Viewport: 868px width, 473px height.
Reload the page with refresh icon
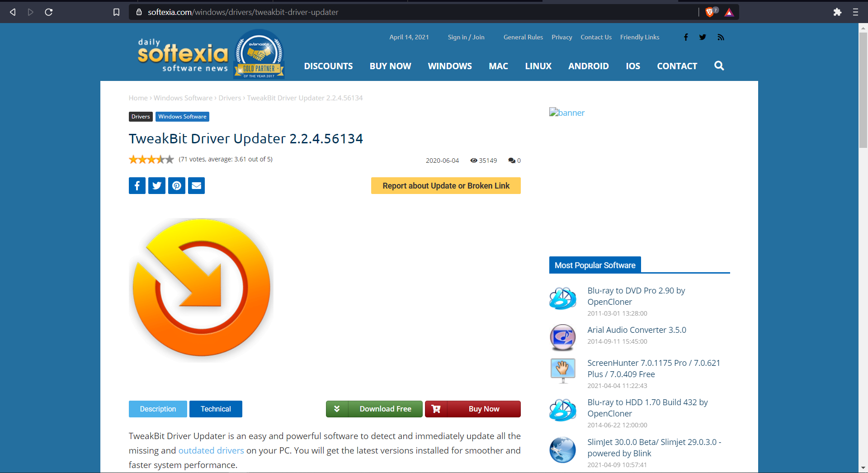tap(49, 12)
